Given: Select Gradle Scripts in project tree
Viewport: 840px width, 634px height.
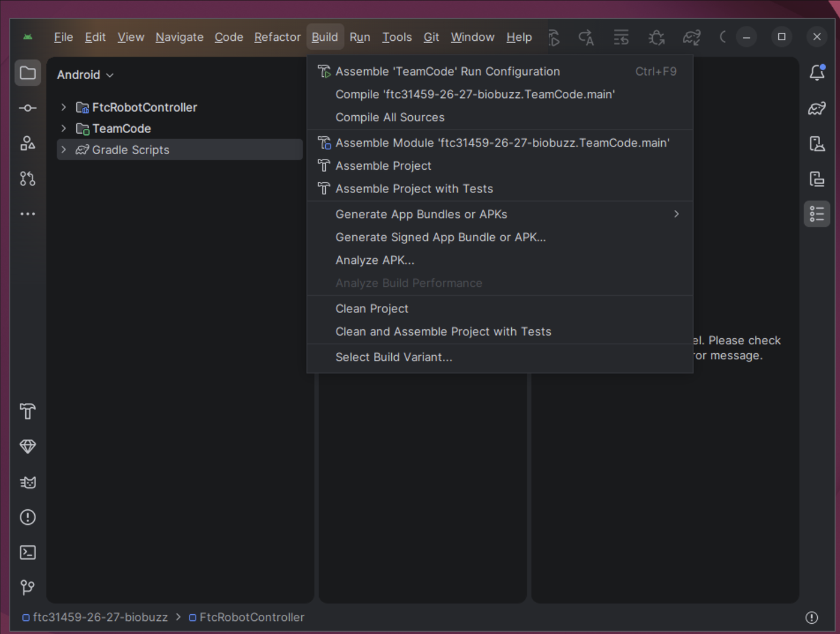Looking at the screenshot, I should 130,150.
